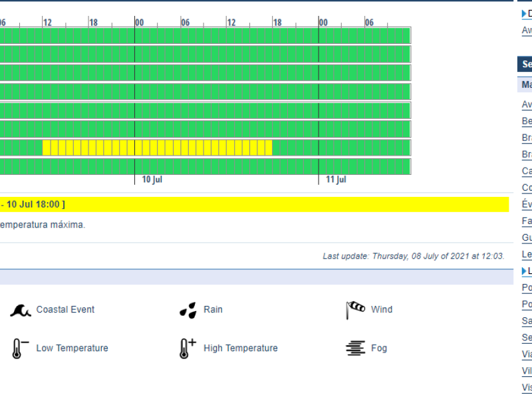Open the 'Vil' district link in sidebar
This screenshot has width=532, height=399.
(527, 371)
